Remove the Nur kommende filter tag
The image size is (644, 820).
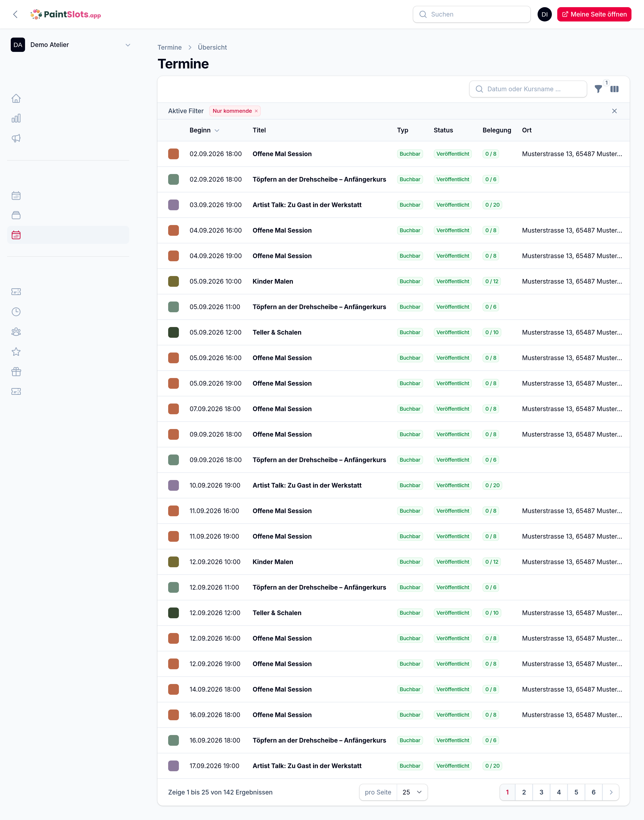256,111
